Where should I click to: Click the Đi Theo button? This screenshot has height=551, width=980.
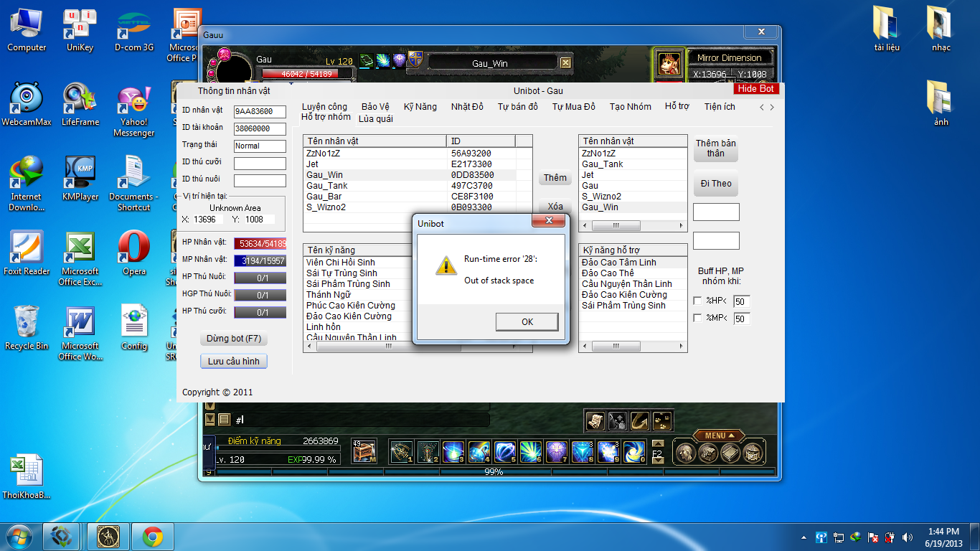click(x=715, y=184)
